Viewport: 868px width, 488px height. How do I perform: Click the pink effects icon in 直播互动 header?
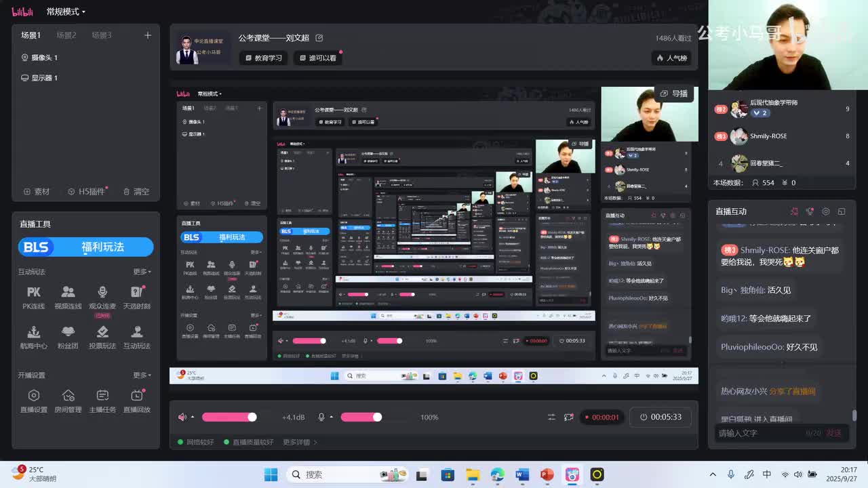click(x=794, y=211)
